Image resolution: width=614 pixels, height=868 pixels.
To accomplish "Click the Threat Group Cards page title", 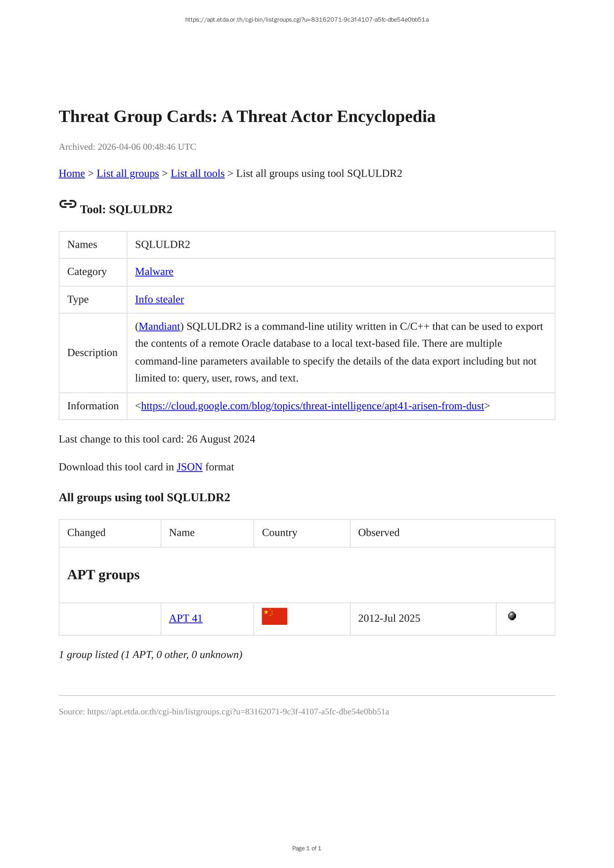I will 247,117.
